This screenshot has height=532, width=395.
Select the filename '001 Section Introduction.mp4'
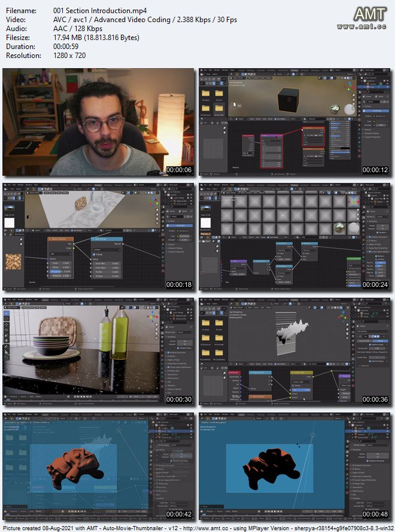(x=100, y=11)
